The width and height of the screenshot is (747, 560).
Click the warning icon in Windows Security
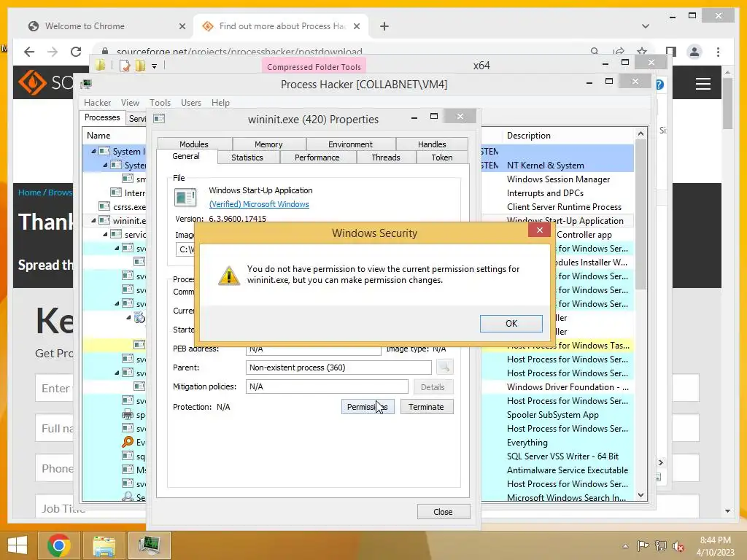tap(228, 275)
